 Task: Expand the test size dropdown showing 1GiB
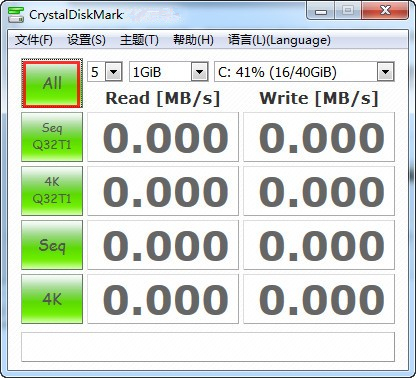[200, 72]
